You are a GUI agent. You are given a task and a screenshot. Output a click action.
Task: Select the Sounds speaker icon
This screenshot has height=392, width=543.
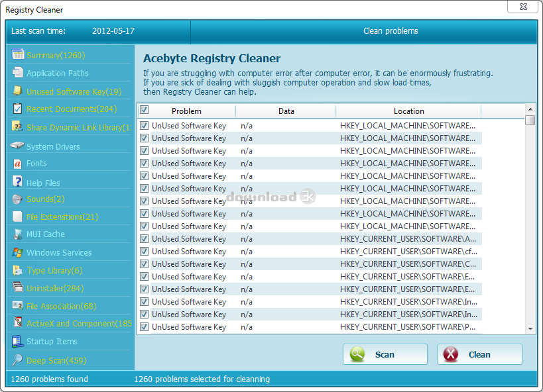point(17,199)
